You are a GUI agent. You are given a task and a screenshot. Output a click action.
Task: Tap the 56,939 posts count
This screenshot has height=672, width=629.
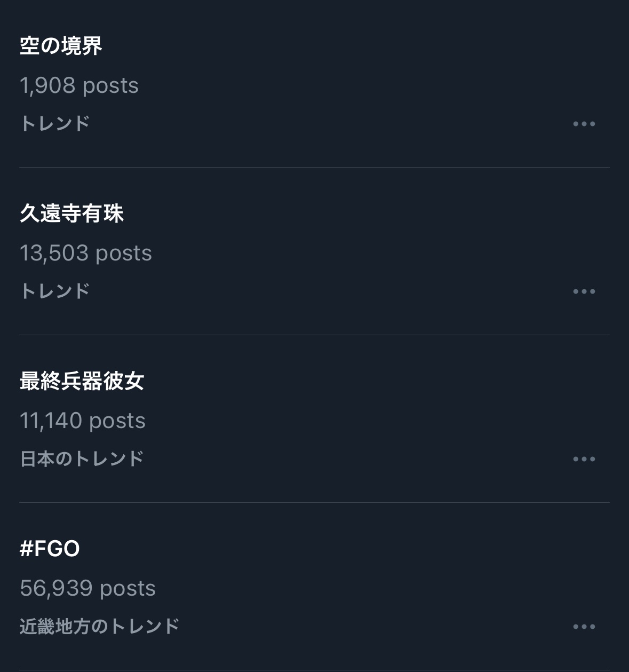pos(87,588)
